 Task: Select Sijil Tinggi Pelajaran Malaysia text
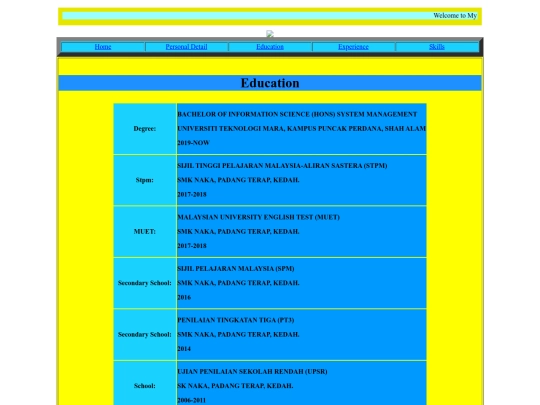point(282,166)
